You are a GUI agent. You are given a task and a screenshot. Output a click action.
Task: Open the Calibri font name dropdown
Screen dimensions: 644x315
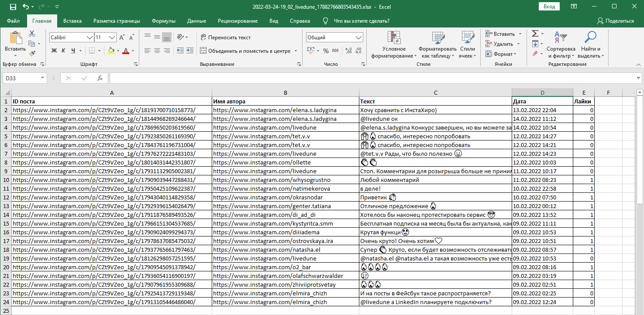coord(90,38)
